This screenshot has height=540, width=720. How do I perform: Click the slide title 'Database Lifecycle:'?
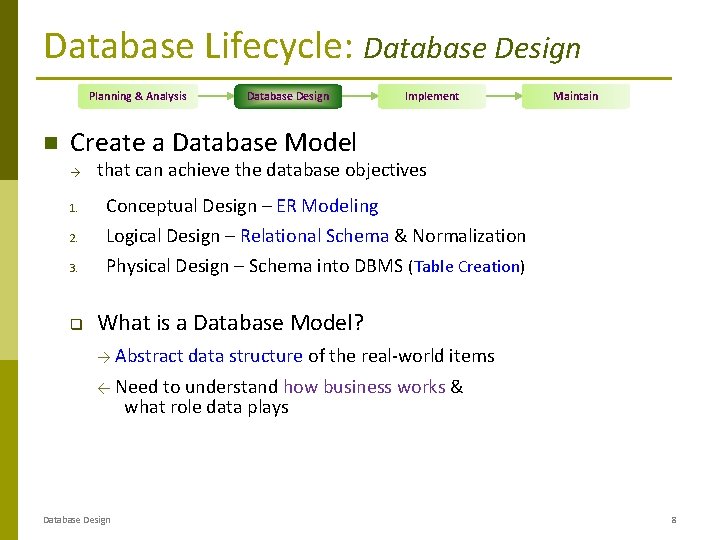click(199, 47)
